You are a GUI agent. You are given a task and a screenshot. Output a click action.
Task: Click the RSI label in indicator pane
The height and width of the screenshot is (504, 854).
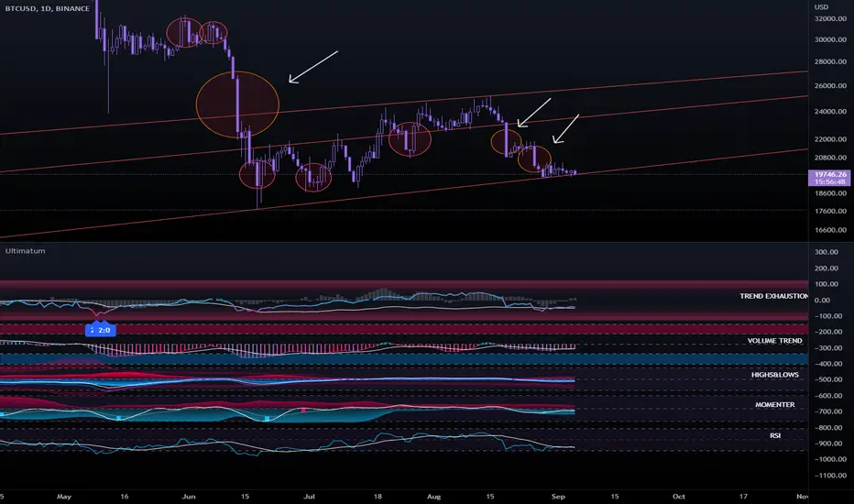[x=775, y=436]
